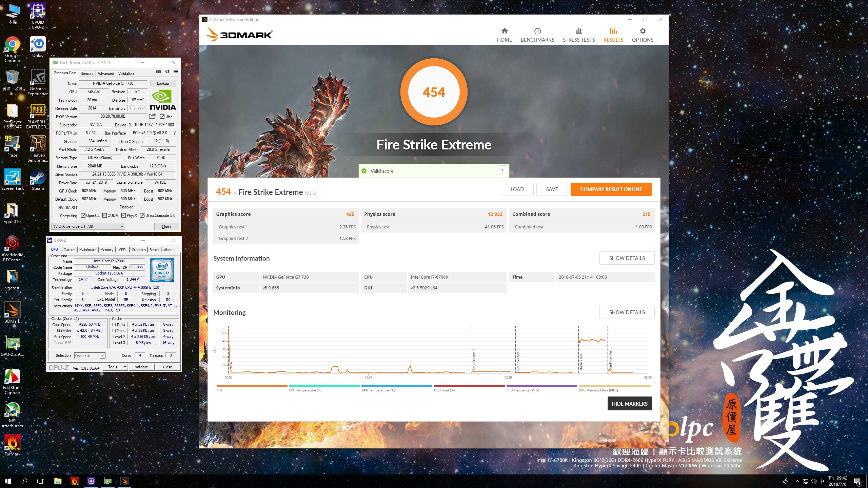Screen dimensions: 868x488
Task: Open the 3DMark Results tab
Action: (613, 35)
